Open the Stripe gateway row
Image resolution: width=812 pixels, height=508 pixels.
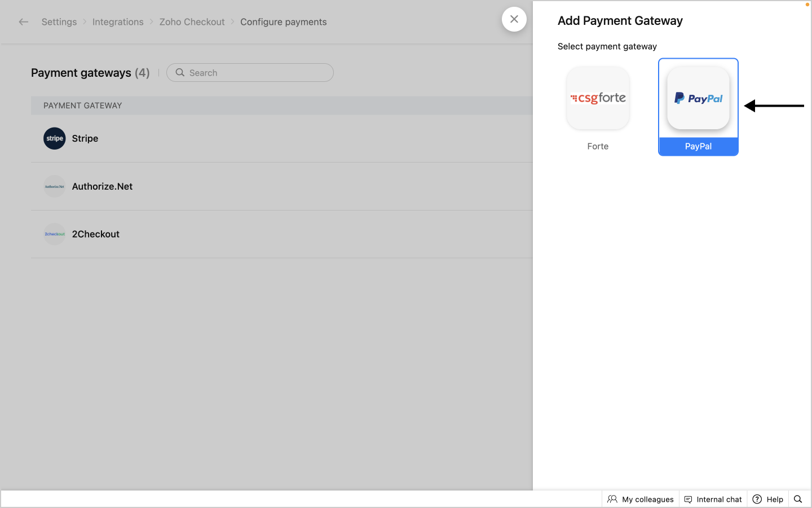point(281,138)
